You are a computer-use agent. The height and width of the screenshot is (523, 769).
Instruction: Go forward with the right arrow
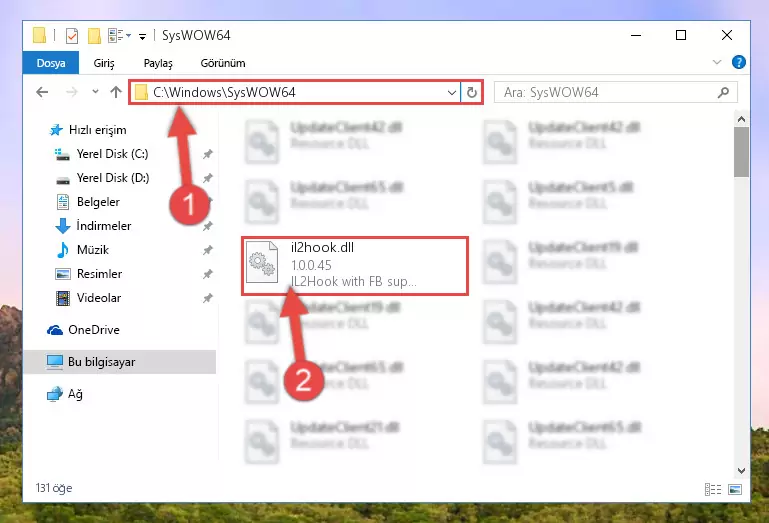pos(72,92)
